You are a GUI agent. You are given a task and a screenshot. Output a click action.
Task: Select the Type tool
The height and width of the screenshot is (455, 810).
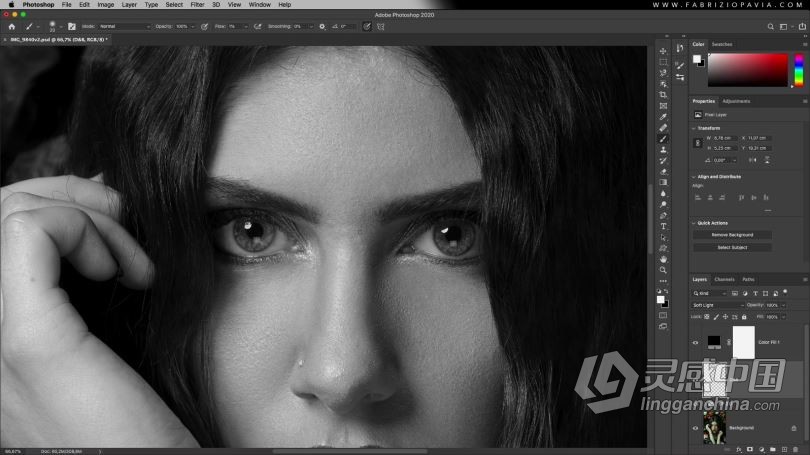point(663,226)
